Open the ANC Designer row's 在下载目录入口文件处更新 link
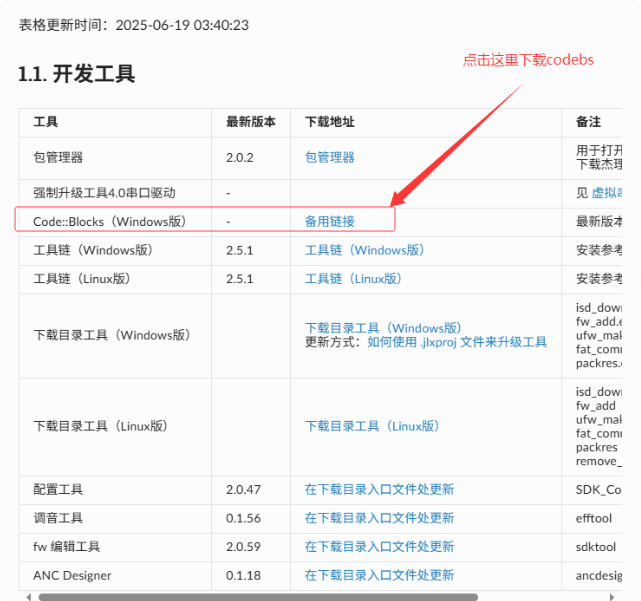The image size is (641, 601). coord(379,575)
